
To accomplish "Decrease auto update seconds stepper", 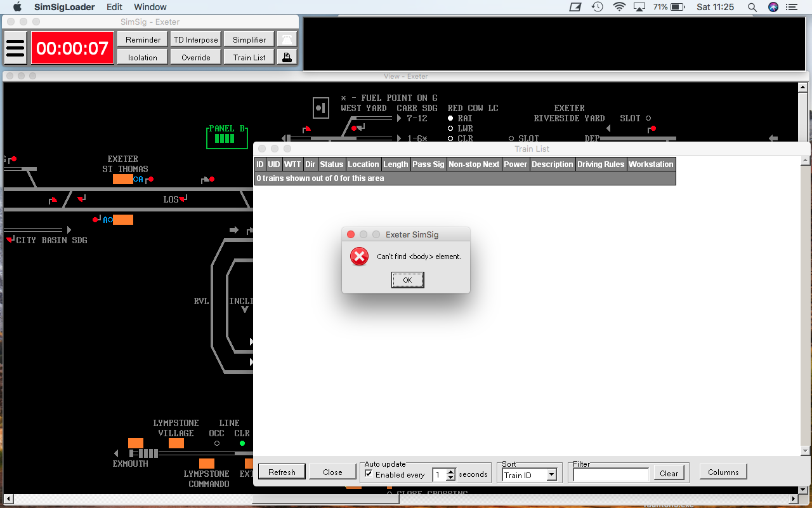I will (x=451, y=478).
